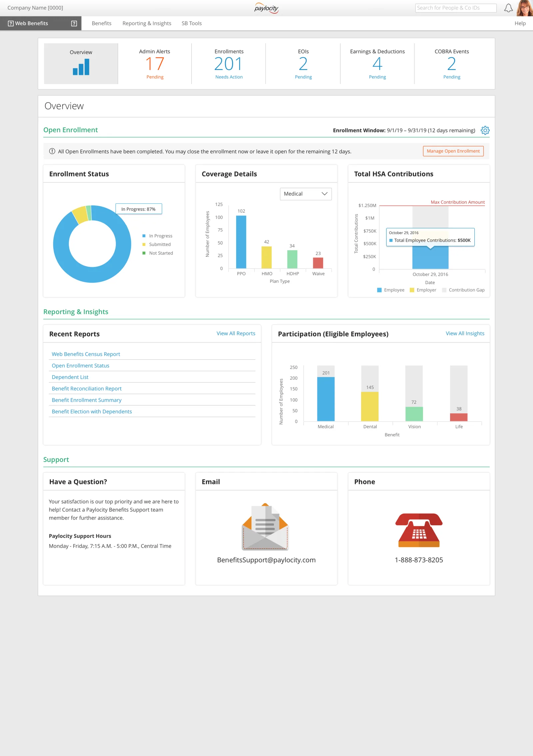Focus the Search for People & Co IDs field
The image size is (533, 756).
point(456,8)
